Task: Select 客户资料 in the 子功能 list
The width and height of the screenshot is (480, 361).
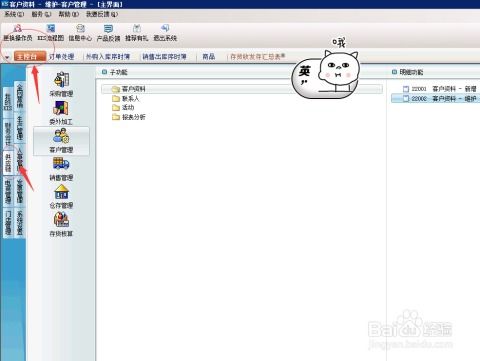Action: [x=242, y=89]
